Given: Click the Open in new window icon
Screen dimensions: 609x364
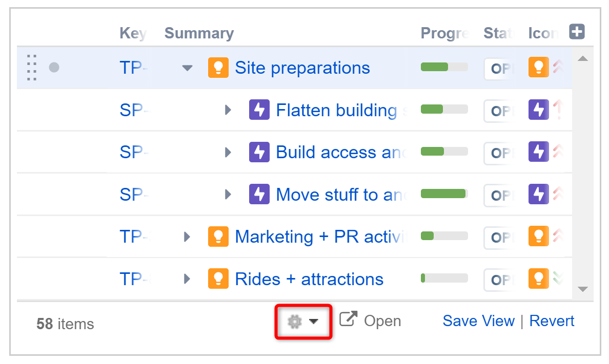Looking at the screenshot, I should tap(348, 319).
